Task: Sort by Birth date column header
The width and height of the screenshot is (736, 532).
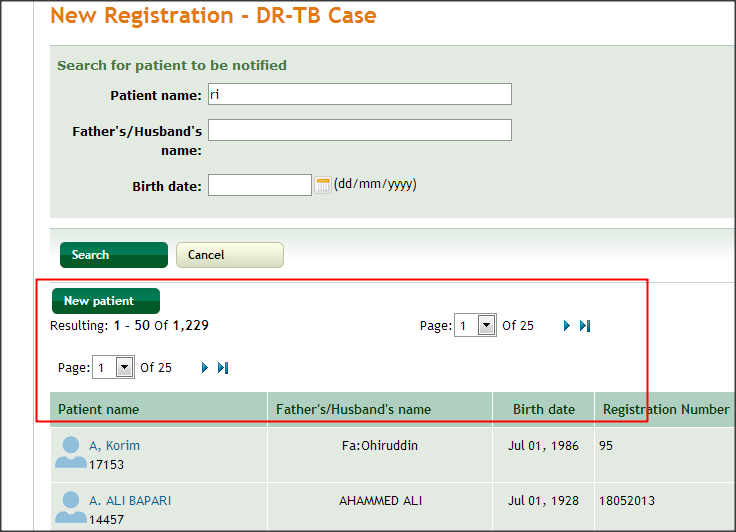Action: click(x=544, y=409)
